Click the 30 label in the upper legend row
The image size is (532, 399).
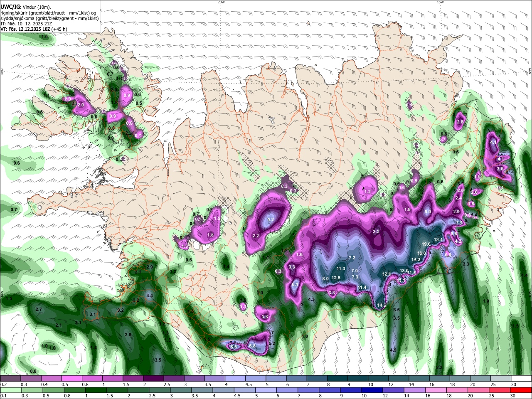coord(514,384)
